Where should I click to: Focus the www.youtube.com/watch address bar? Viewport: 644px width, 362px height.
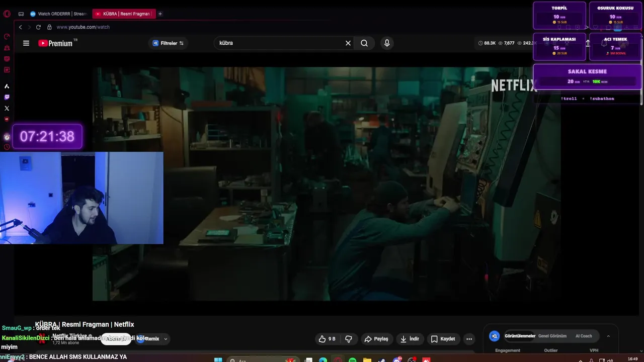click(83, 27)
